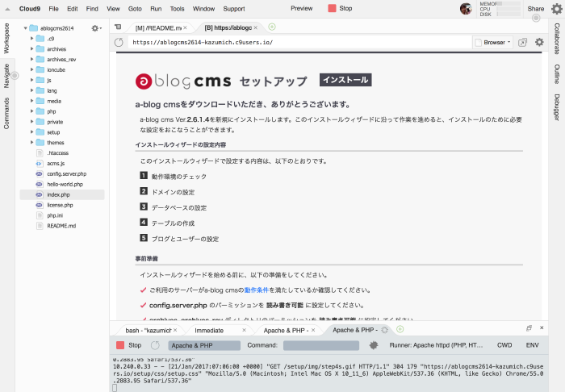The image size is (565, 392).
Task: Open ENV setting in runner bar
Action: pyautogui.click(x=532, y=345)
